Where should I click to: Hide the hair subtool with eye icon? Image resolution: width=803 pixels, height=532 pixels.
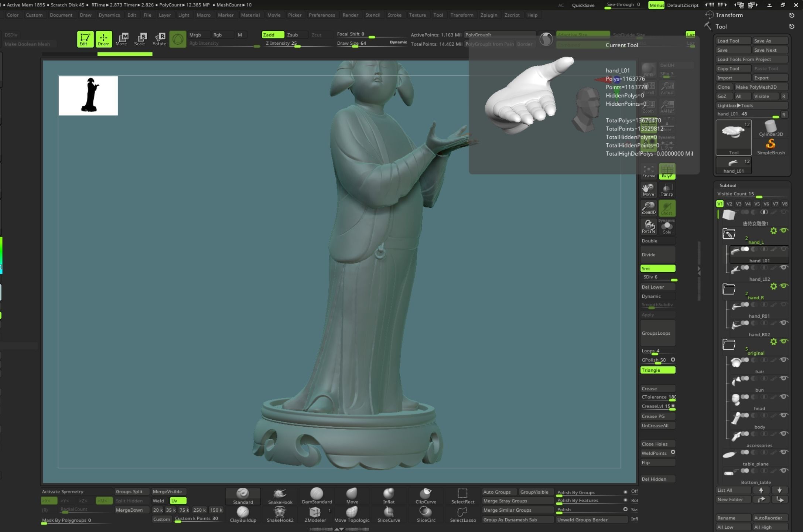[783, 360]
